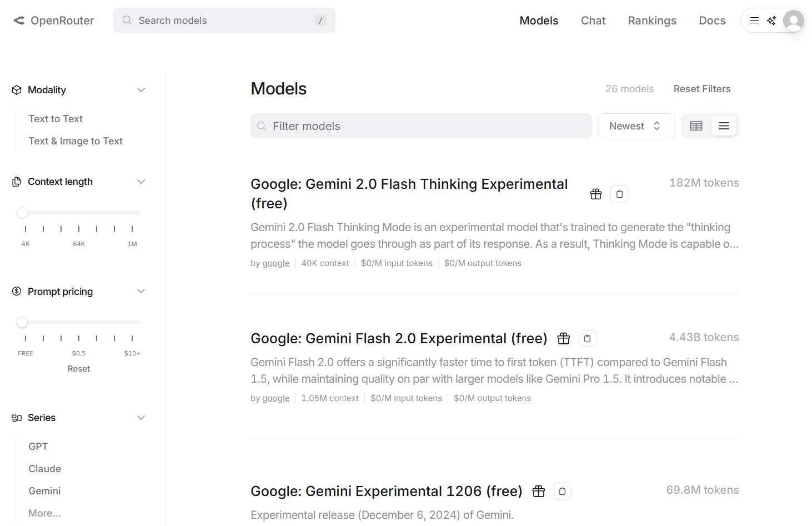This screenshot has height=526, width=812.
Task: Click gift icon for Gemini Flash 2.0 Experimental
Action: coord(564,338)
